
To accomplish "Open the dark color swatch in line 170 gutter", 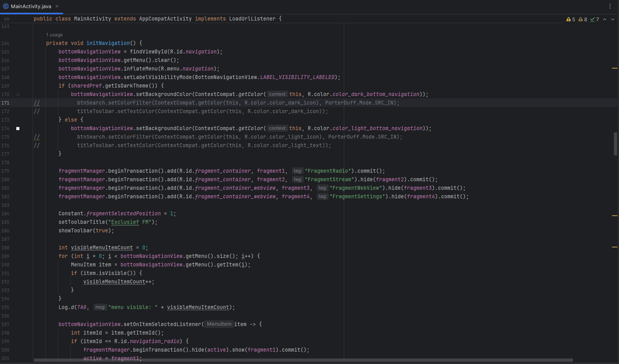I will tap(18, 94).
